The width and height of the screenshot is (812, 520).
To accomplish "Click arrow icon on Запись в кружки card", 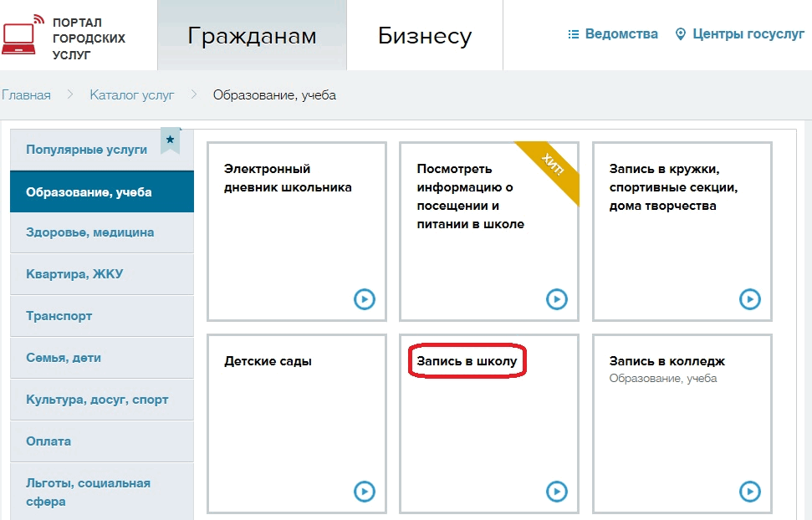I will point(749,298).
